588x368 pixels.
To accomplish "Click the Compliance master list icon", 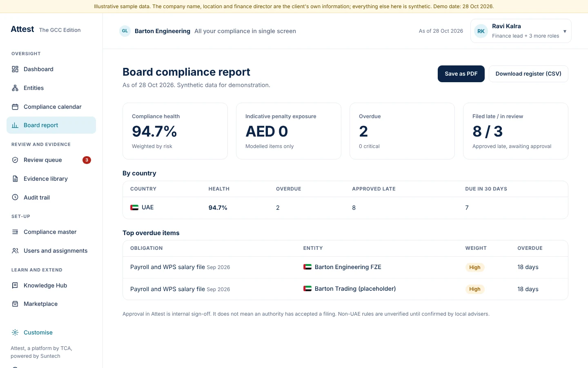I will coord(15,232).
